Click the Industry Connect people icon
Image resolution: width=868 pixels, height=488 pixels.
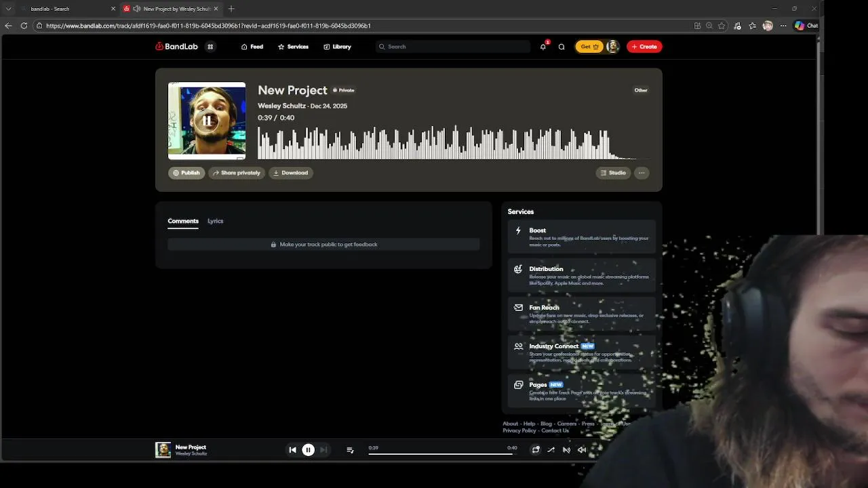(518, 346)
